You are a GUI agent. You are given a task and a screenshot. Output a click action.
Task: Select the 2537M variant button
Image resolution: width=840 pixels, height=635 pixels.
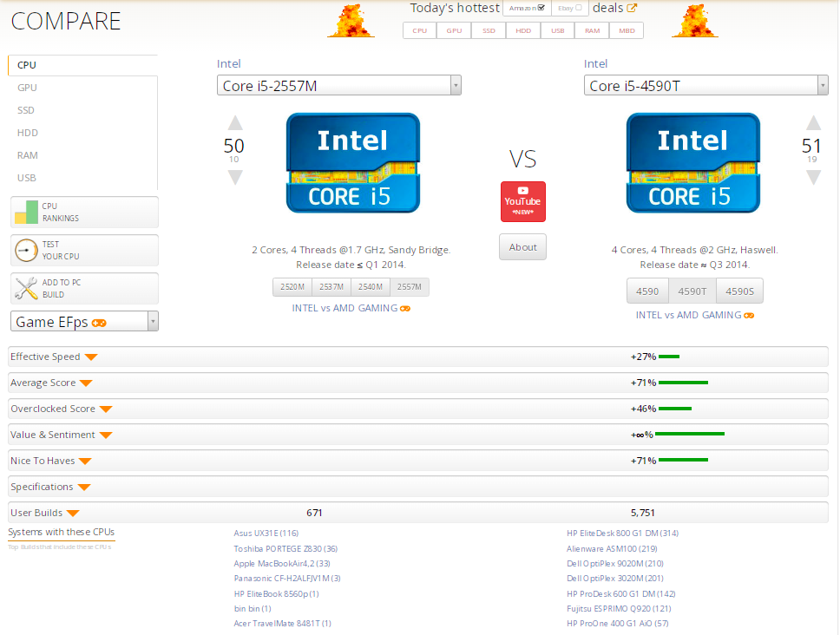tap(331, 287)
